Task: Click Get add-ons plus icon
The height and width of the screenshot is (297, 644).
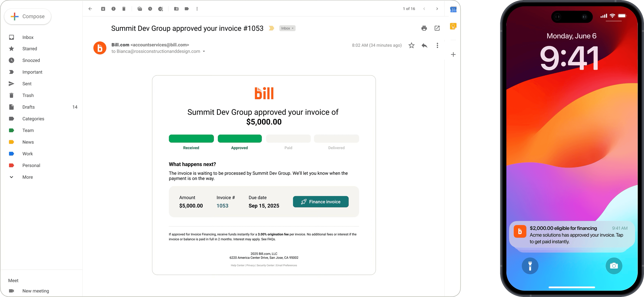Action: (453, 55)
